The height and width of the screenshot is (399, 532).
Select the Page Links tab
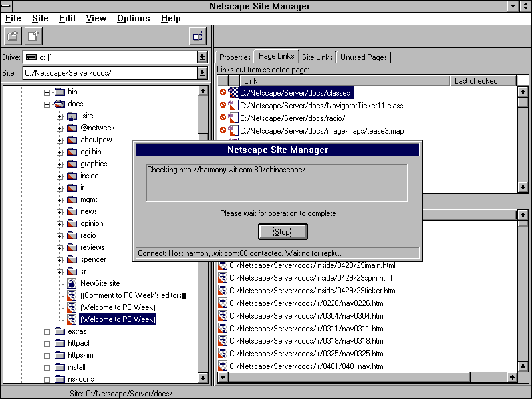276,56
